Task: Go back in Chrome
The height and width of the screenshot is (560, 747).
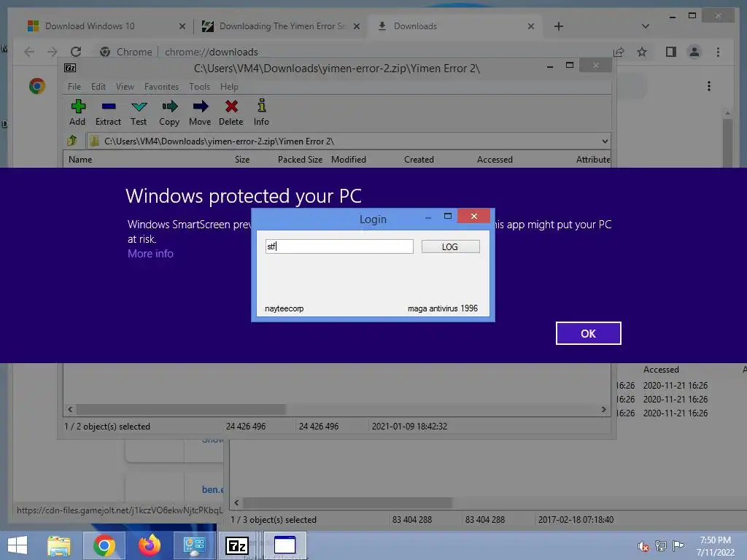Action: [x=29, y=52]
